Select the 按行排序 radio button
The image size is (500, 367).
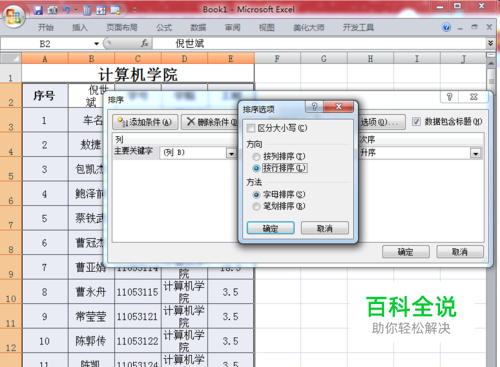tap(256, 168)
